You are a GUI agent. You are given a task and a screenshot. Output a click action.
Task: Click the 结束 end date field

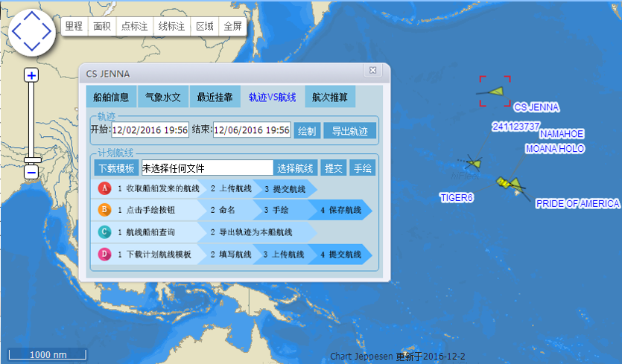(252, 130)
